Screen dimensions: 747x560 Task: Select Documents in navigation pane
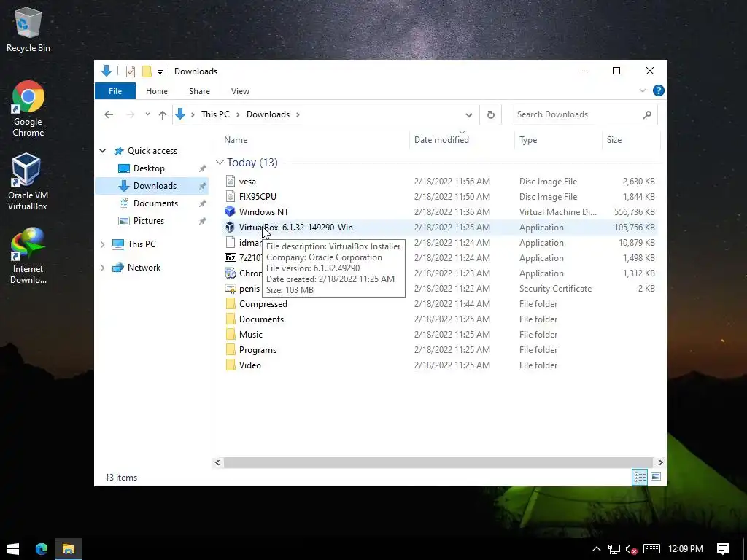[155, 203]
